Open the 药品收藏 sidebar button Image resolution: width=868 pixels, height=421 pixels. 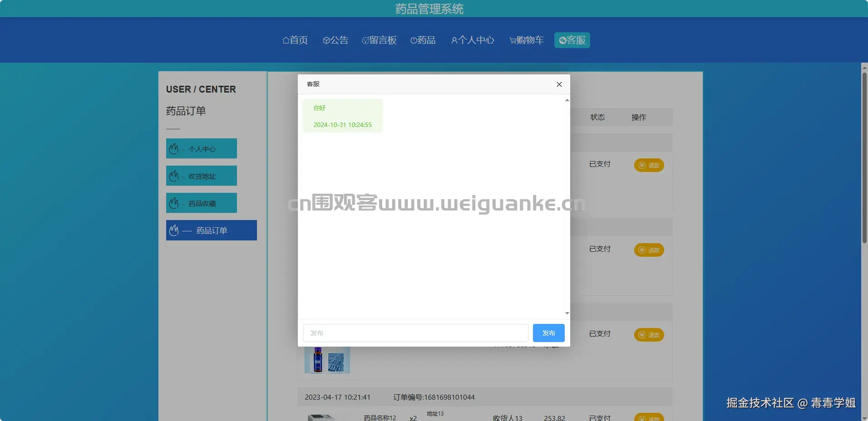tap(202, 203)
